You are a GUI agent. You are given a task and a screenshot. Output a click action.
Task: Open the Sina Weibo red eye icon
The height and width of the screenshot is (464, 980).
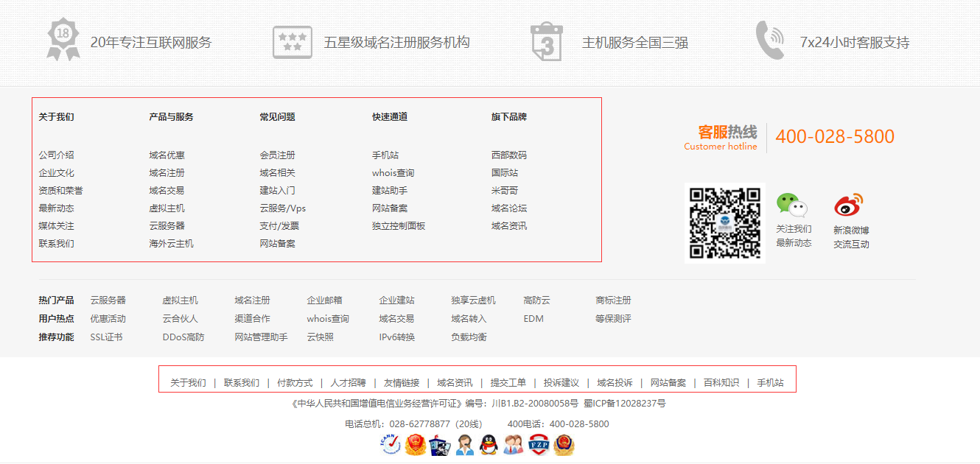pyautogui.click(x=849, y=205)
